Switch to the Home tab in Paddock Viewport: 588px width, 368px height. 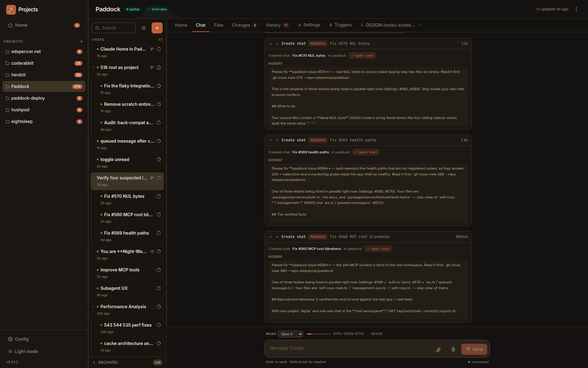[x=181, y=25]
